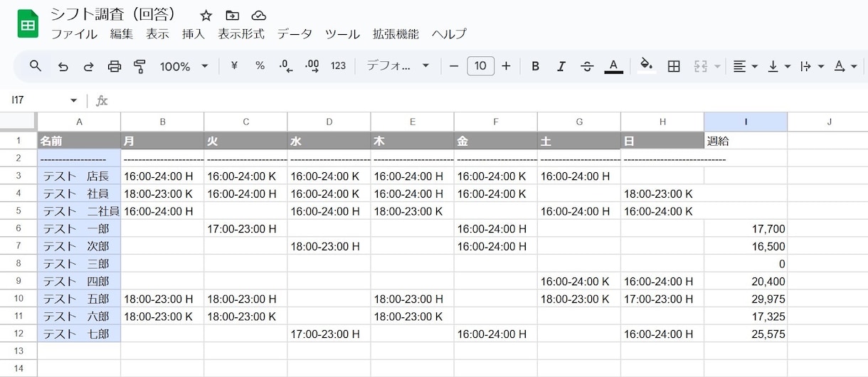Open the データ menu
The height and width of the screenshot is (377, 868).
coord(295,33)
